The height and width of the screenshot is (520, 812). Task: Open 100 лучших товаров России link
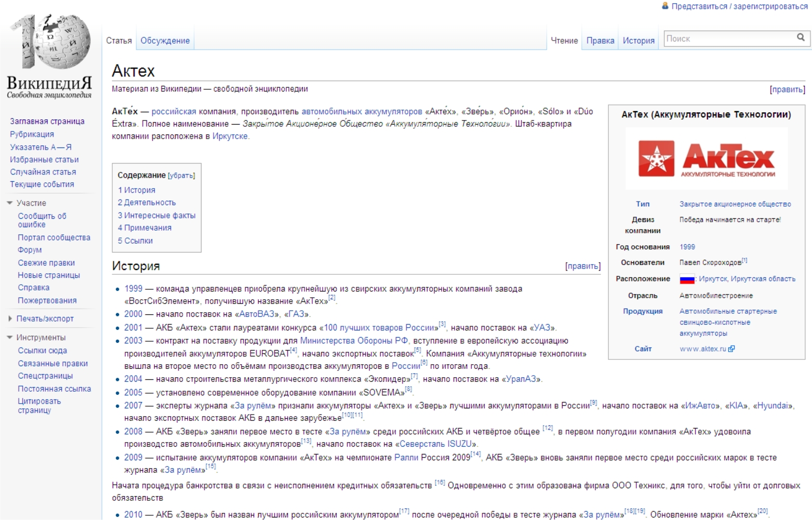(378, 328)
